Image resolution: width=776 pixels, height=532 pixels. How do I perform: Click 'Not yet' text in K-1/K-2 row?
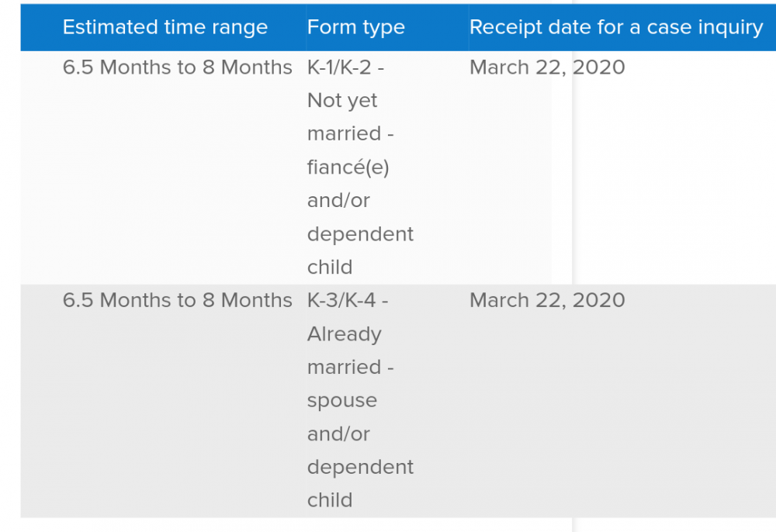click(x=342, y=101)
